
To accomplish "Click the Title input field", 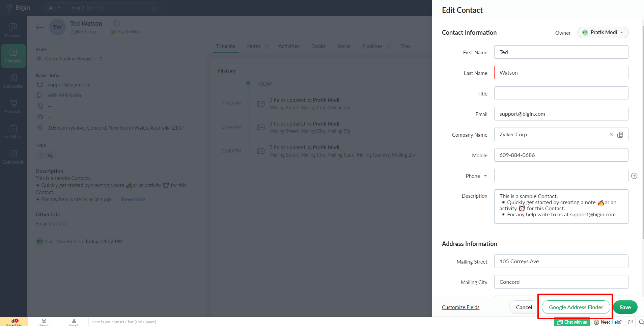I will click(x=561, y=93).
